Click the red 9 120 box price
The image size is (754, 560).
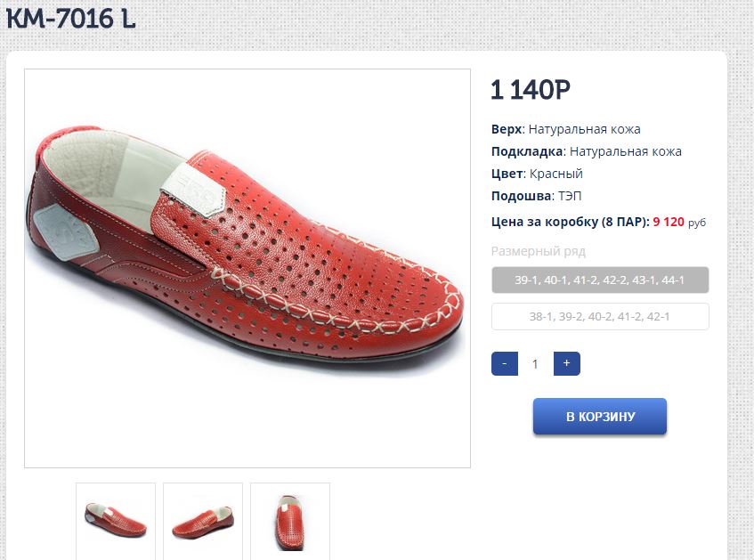[x=669, y=222]
